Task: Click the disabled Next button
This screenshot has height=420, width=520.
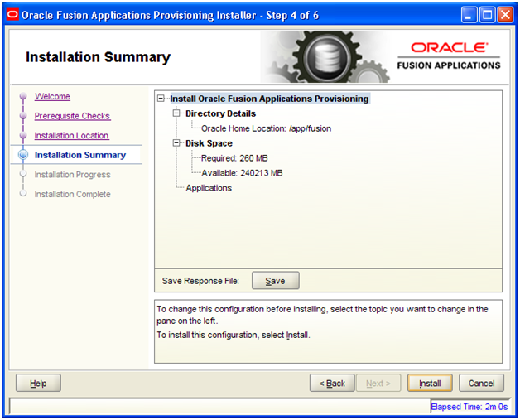Action: [378, 384]
